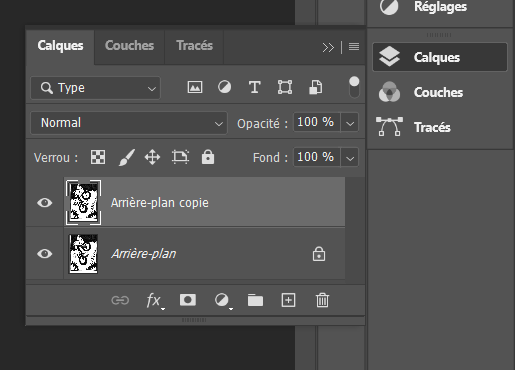515x370 pixels.
Task: Switch to the Couches tab
Action: [129, 46]
